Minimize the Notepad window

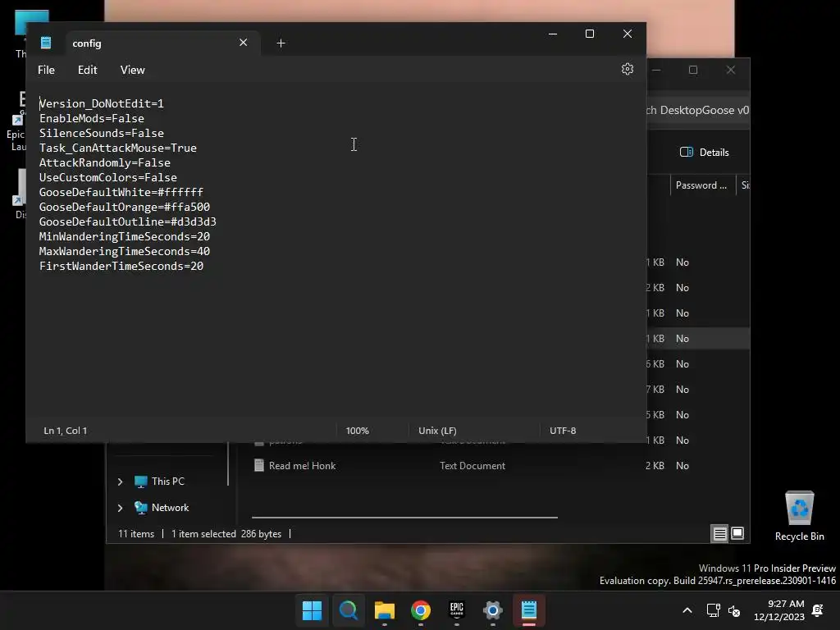(x=553, y=34)
